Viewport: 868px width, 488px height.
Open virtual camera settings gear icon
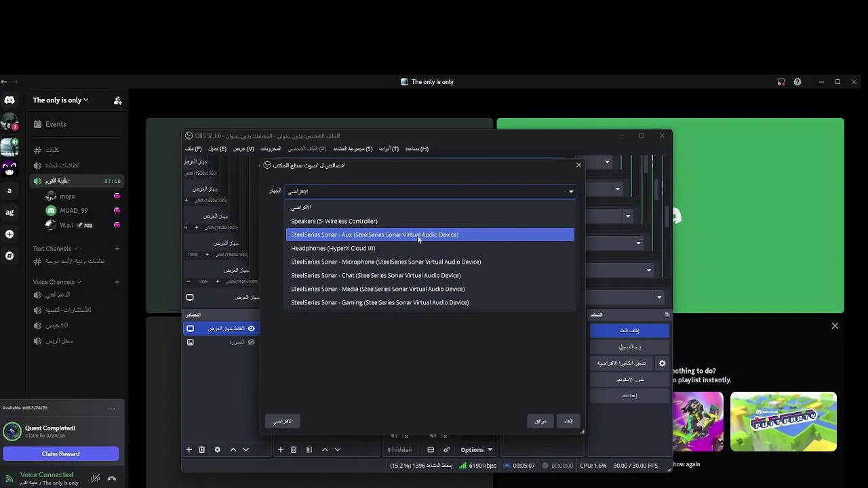(663, 363)
